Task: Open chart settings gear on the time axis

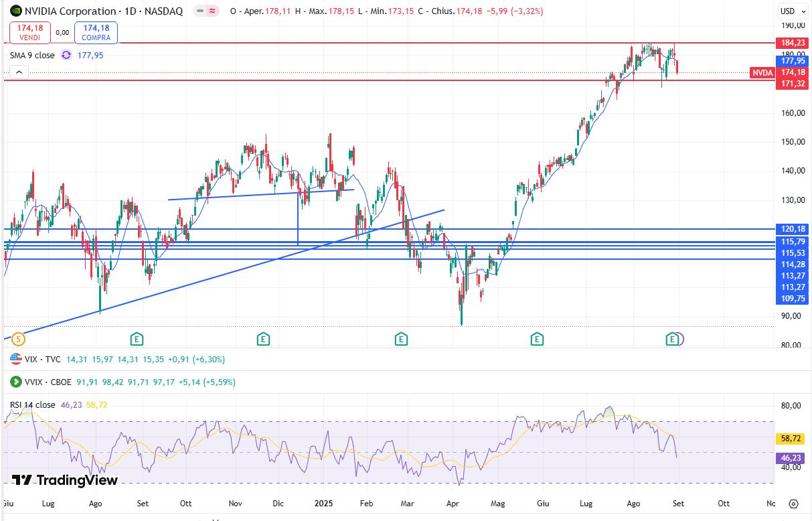Action: point(793,503)
